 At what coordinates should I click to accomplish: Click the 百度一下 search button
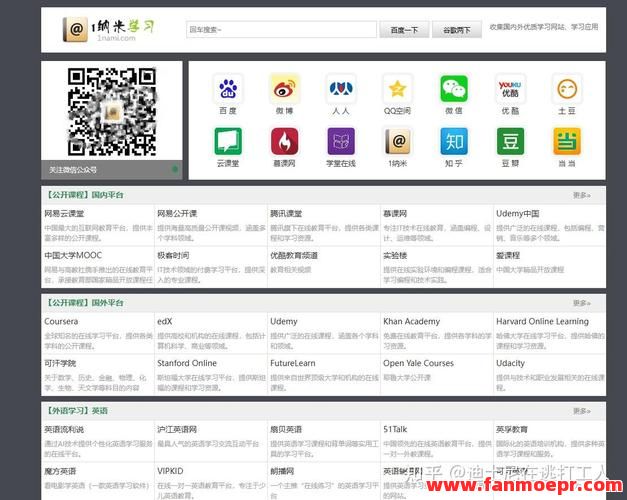404,30
